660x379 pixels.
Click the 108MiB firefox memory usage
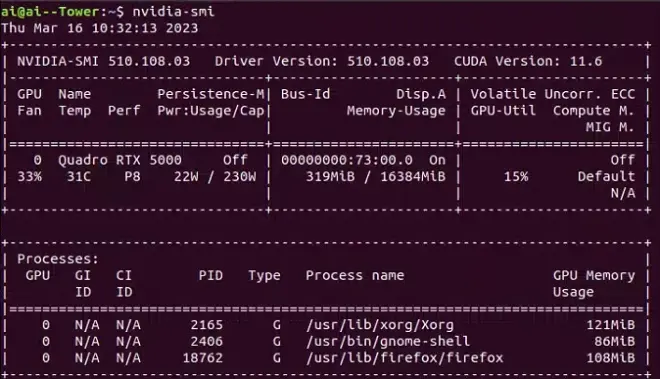610,358
